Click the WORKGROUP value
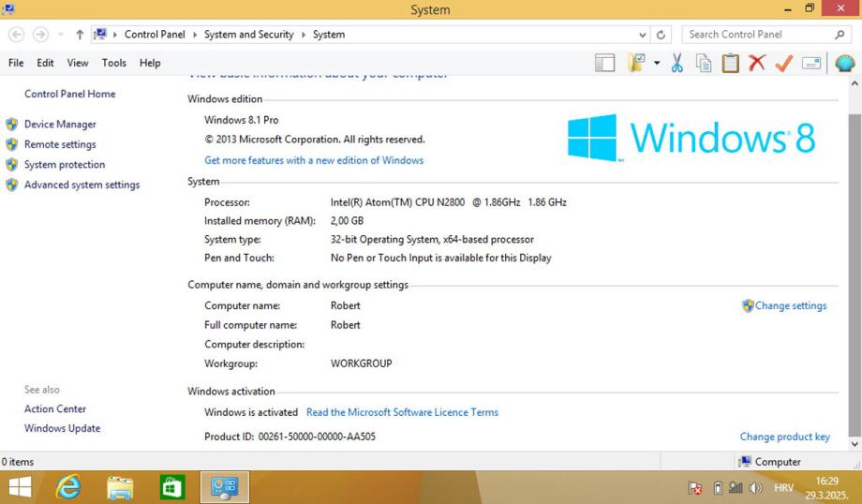 tap(361, 363)
